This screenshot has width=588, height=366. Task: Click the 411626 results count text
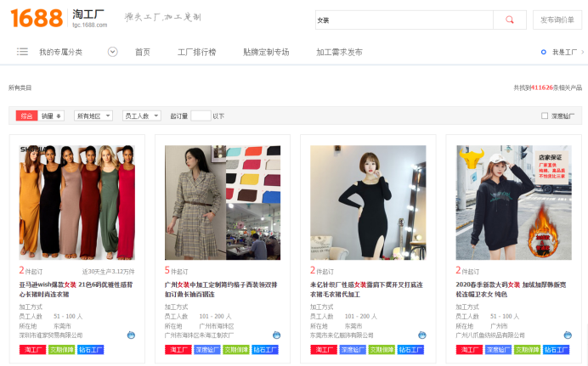tap(542, 87)
